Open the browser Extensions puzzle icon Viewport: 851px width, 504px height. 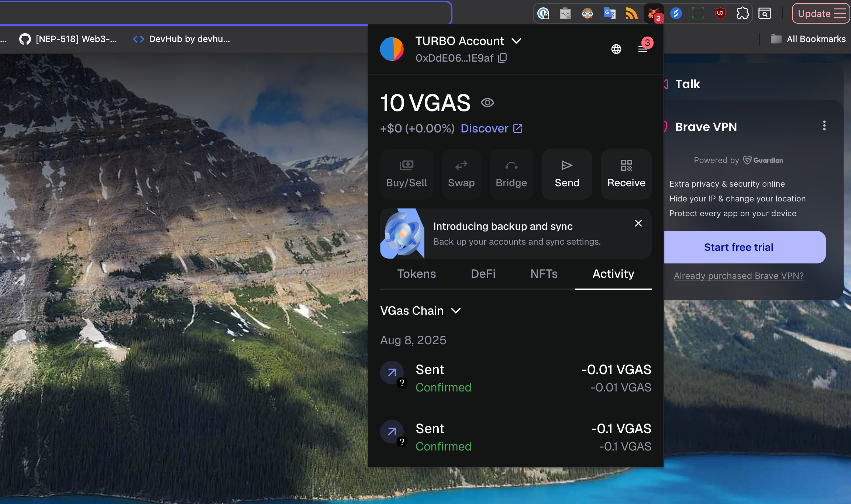coord(743,14)
